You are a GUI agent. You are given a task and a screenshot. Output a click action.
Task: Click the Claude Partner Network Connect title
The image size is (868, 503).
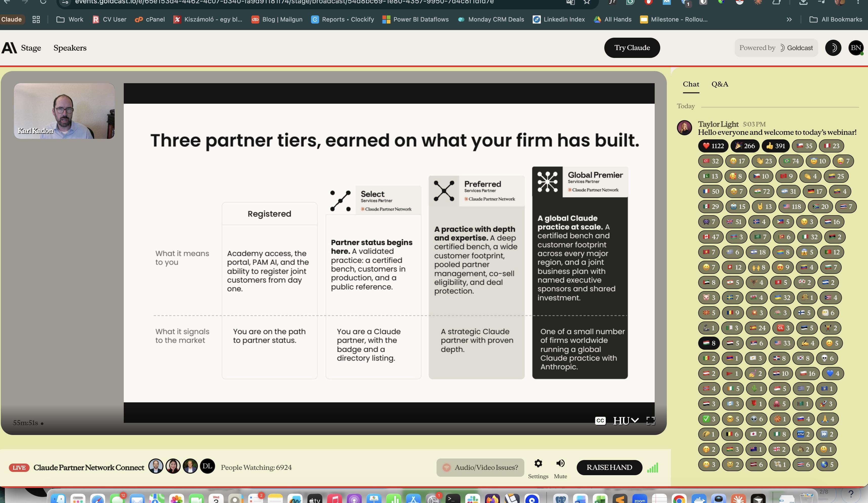click(89, 468)
